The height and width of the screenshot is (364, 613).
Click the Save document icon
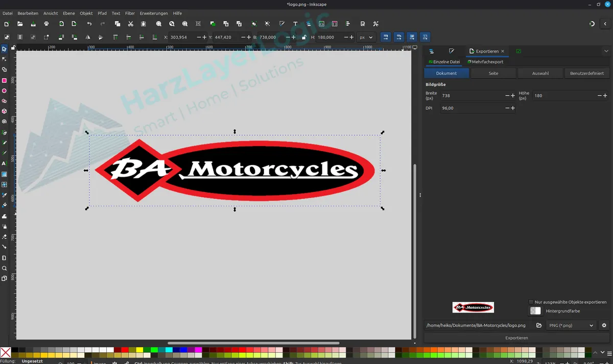[33, 23]
